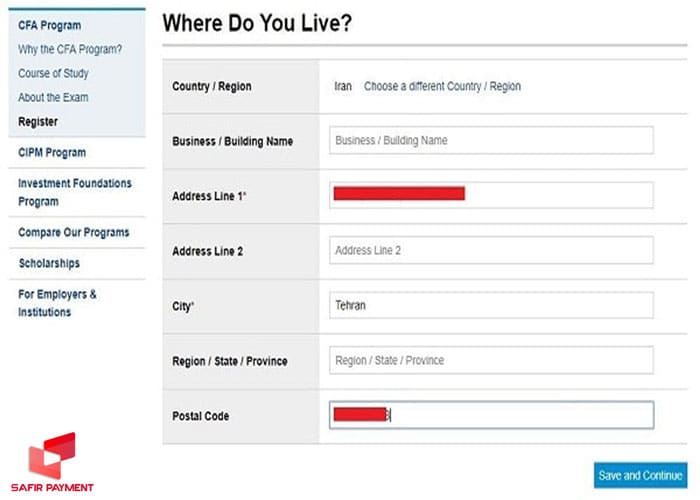Select the Region / State / Province field
700x500 pixels.
(491, 360)
